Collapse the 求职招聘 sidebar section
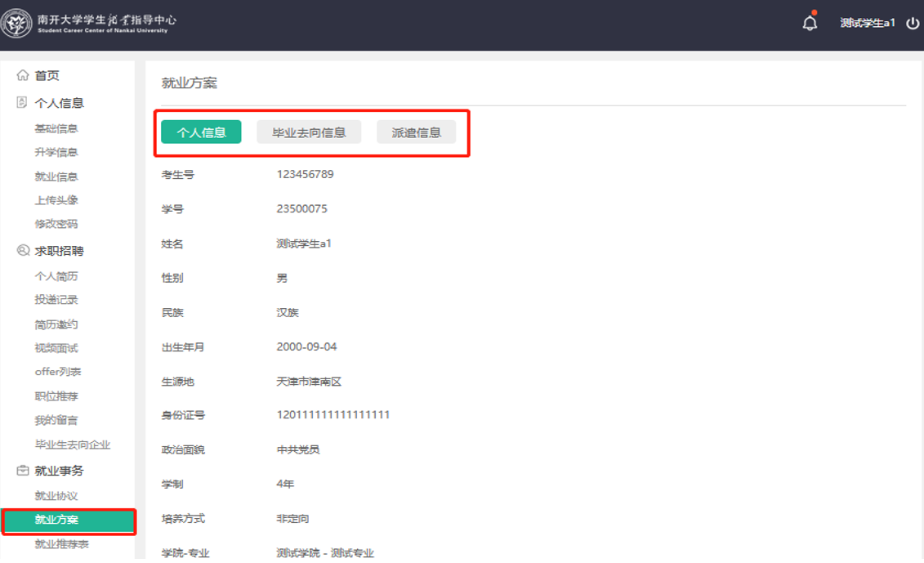Screen dimensions: 924x563 point(59,251)
